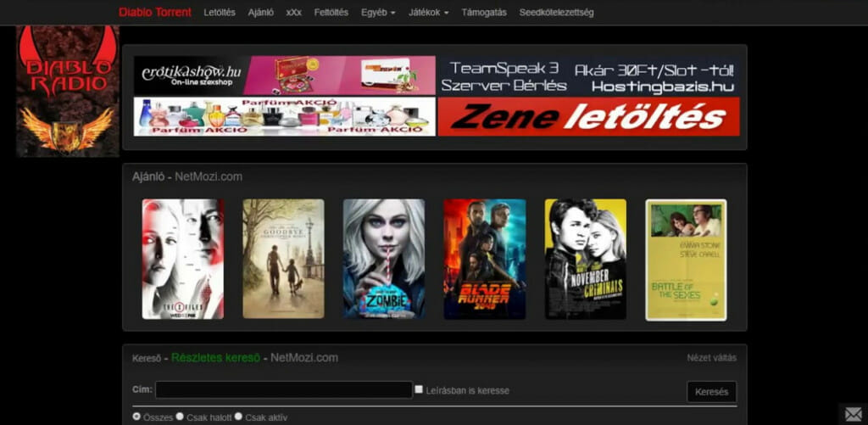This screenshot has width=868, height=425.
Task: Click the Nézet váltás link
Action: (x=712, y=358)
